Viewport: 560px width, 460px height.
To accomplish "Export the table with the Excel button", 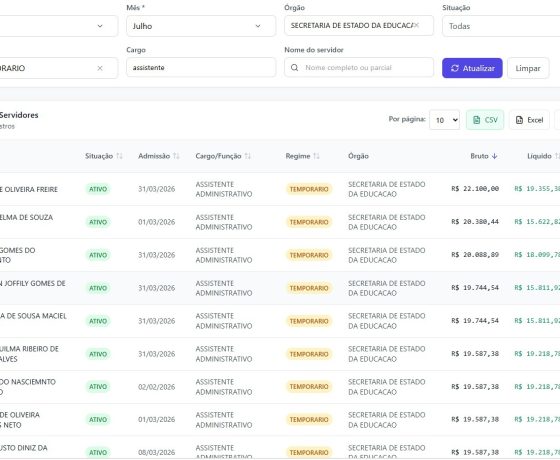I will (x=529, y=120).
